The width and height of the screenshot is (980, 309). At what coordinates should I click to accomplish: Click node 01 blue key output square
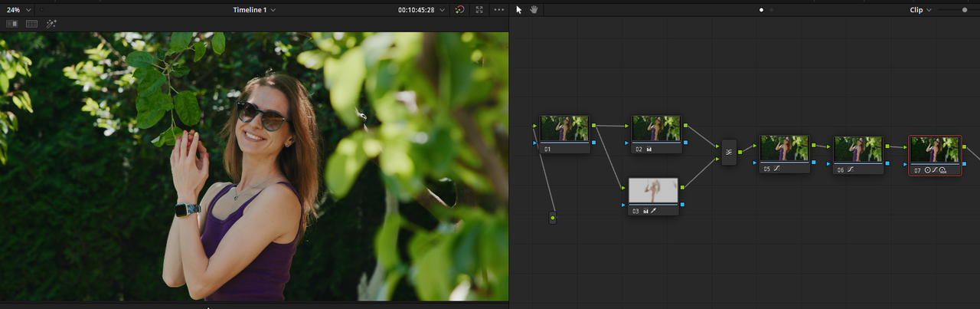pyautogui.click(x=593, y=143)
